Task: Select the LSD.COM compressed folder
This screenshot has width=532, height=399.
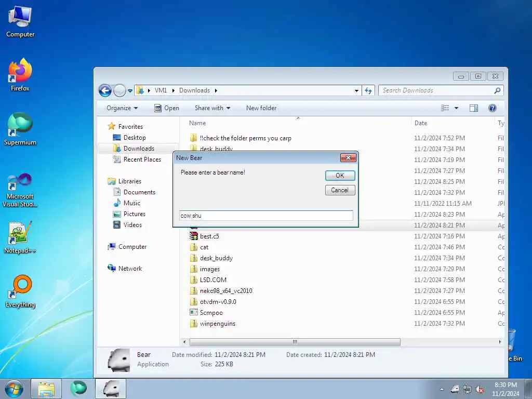Action: [x=213, y=280]
